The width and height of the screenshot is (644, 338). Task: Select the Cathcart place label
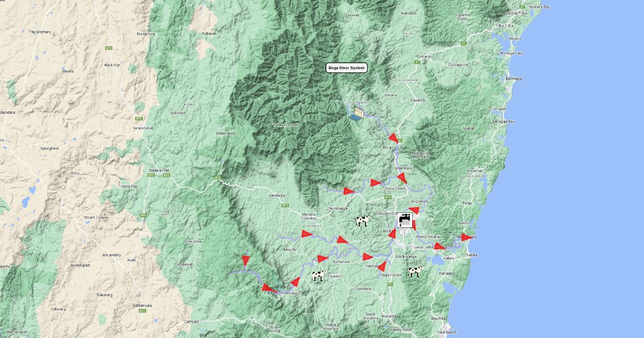(192, 321)
